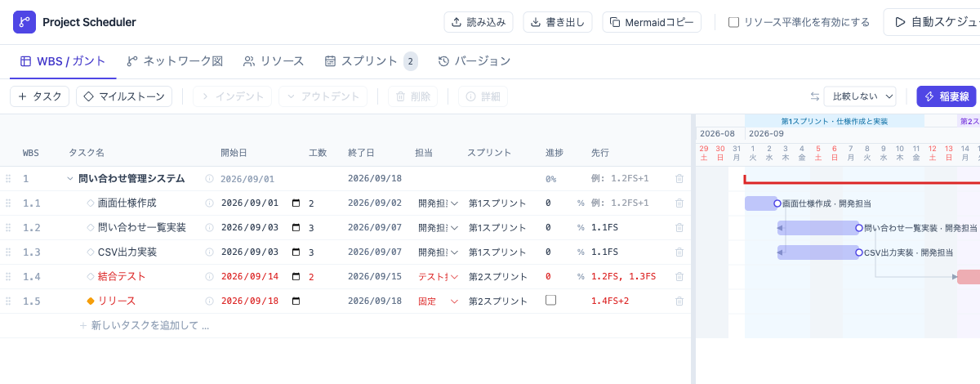Click the 画面仕様作成 Gantt bar
This screenshot has width=980, height=384.
pyautogui.click(x=760, y=203)
